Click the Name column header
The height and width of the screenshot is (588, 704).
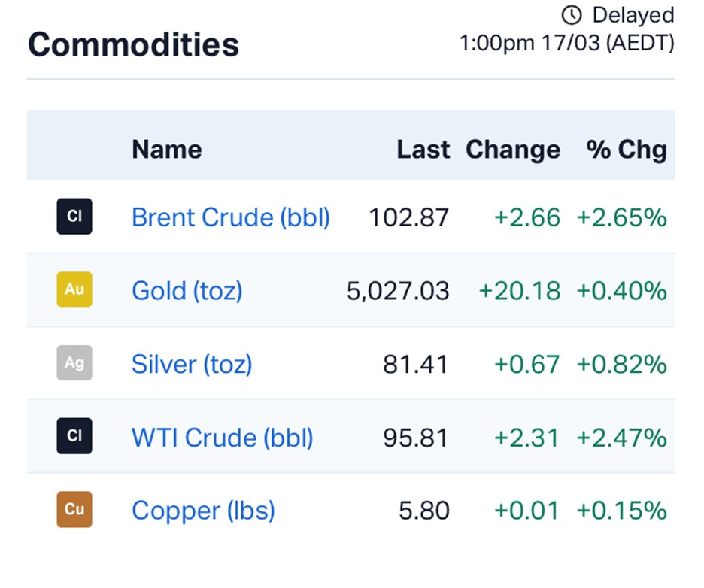pos(167,149)
